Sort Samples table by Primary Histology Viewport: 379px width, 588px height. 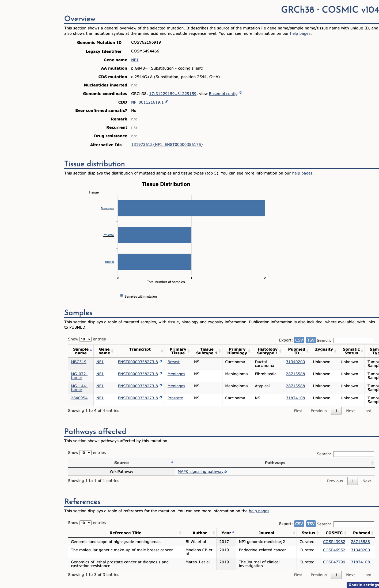(x=237, y=351)
